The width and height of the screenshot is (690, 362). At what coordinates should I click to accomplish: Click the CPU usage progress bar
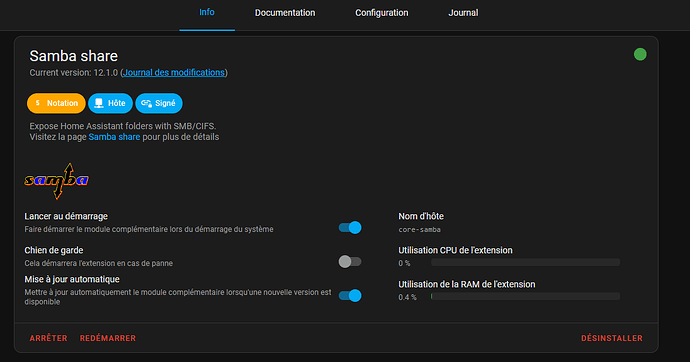pos(525,262)
